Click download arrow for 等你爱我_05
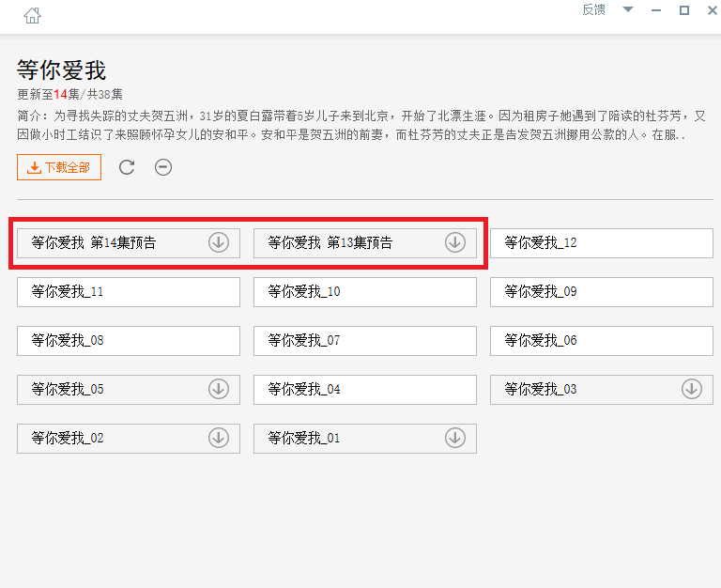Screen dimensions: 721x588 pyautogui.click(x=219, y=389)
